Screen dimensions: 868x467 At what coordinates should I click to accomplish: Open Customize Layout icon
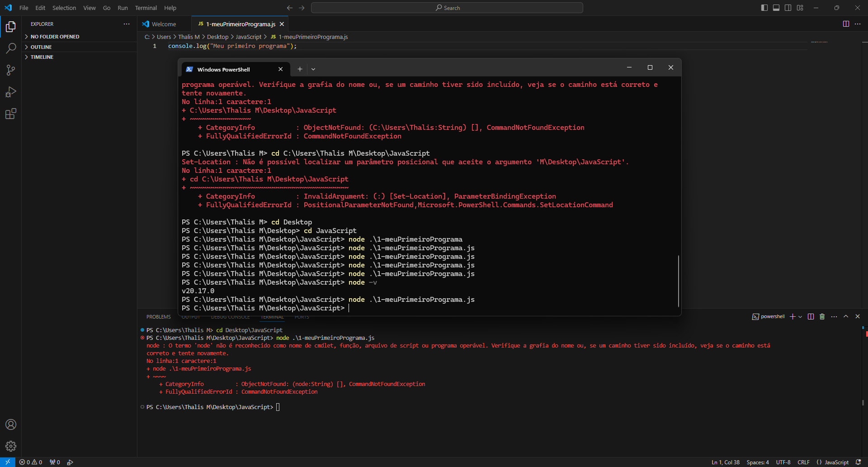point(800,8)
